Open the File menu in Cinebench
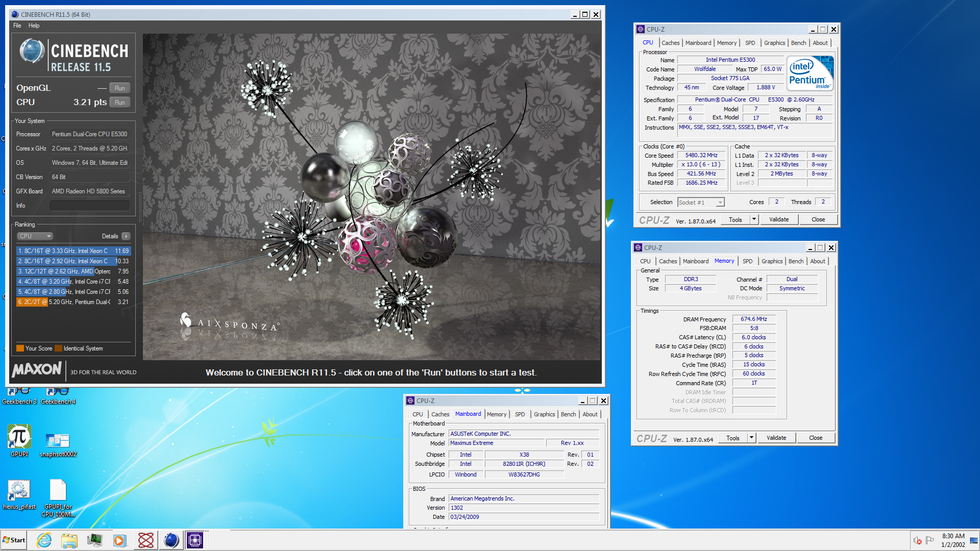The width and height of the screenshot is (980, 551). coord(17,26)
